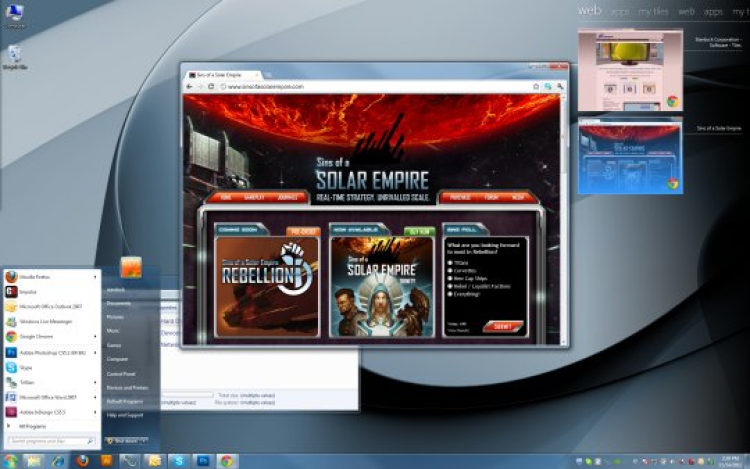
Task: Expand Adobe InDesign CS5.5 jump list arrow
Action: [x=95, y=412]
